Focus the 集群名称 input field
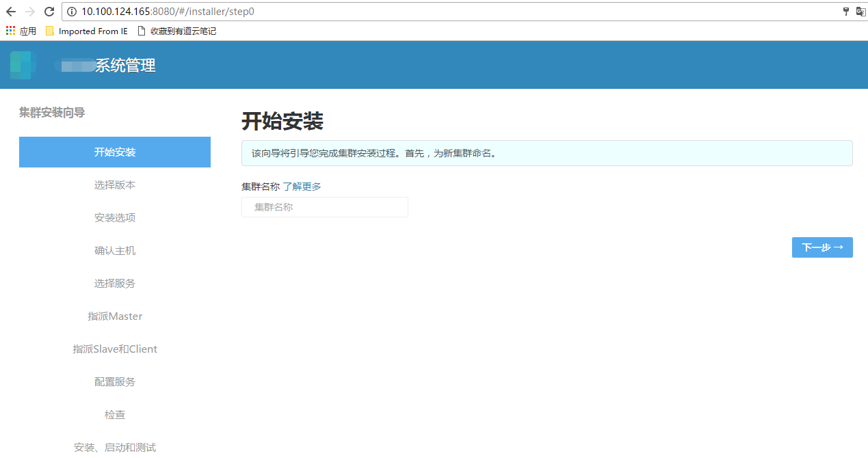This screenshot has width=868, height=460. tap(325, 207)
